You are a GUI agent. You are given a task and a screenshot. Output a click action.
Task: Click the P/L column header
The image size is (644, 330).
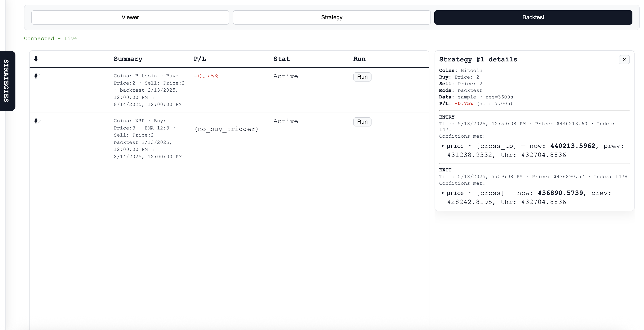click(x=200, y=59)
